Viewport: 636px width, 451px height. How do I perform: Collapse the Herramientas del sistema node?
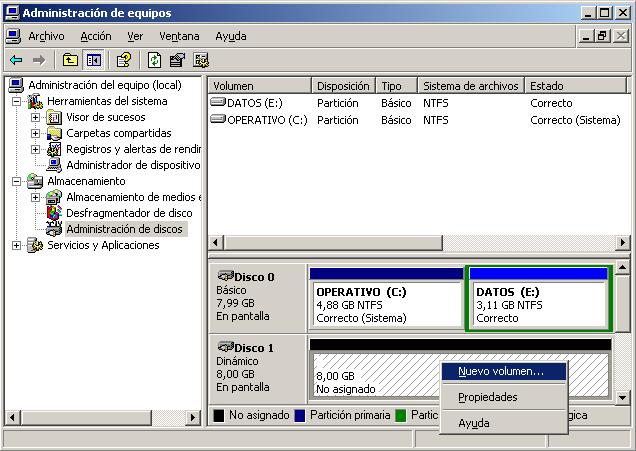tap(17, 101)
